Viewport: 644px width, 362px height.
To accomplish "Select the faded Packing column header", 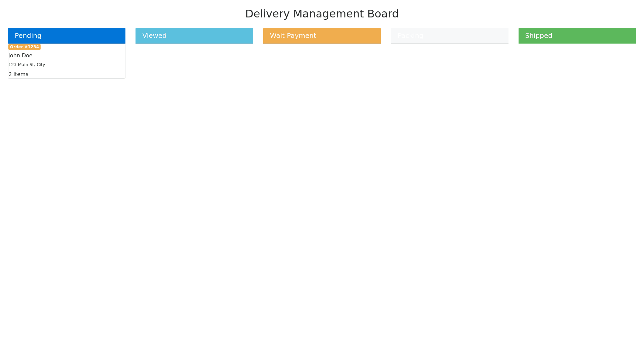I will click(449, 36).
